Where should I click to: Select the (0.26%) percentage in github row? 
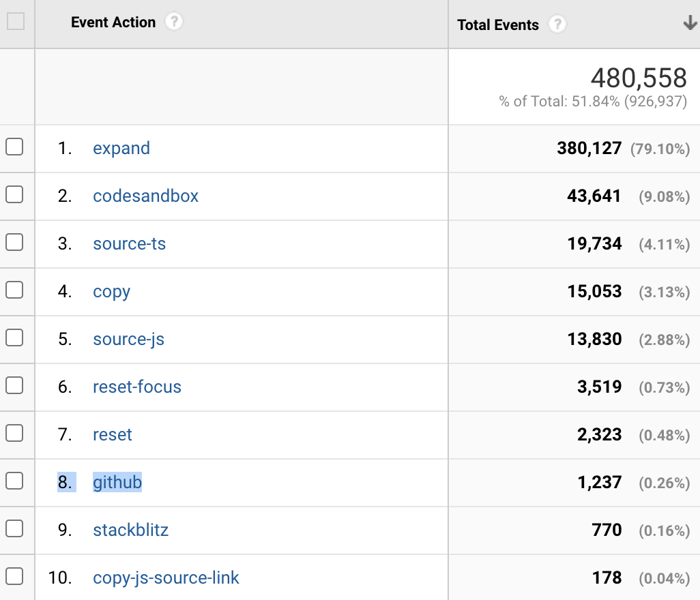pos(665,483)
